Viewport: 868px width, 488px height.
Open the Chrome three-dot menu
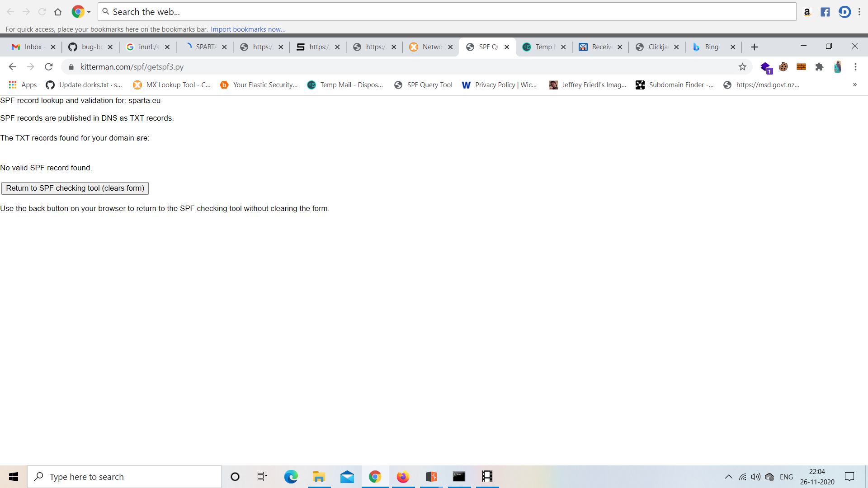pyautogui.click(x=855, y=67)
